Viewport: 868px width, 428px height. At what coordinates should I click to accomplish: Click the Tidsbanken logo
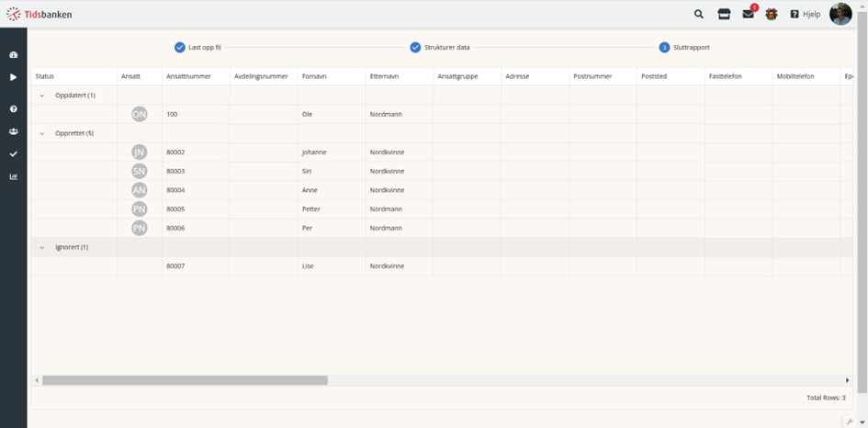[x=39, y=15]
